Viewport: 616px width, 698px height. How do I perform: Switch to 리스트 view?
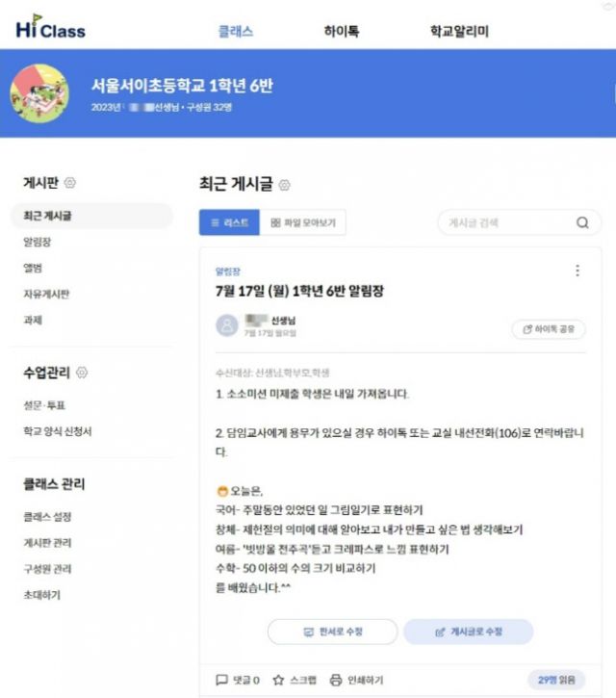point(229,223)
